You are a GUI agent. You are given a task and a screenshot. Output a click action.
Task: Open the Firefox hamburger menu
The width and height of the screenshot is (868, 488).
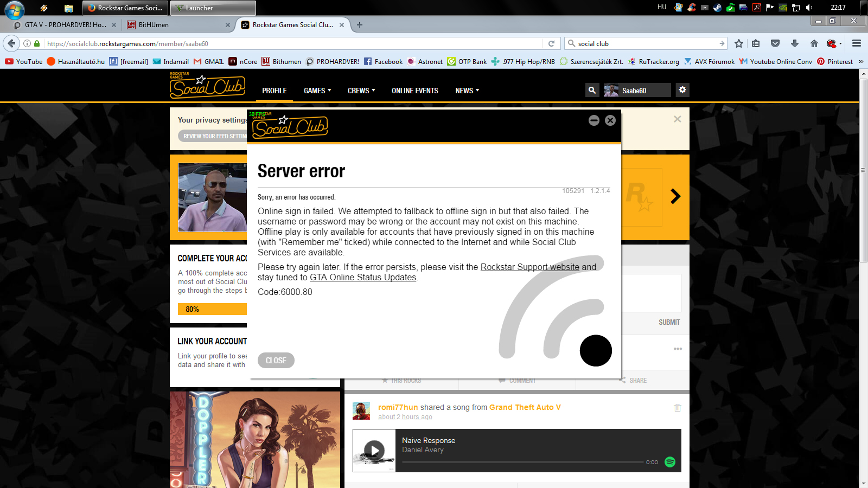click(x=857, y=44)
